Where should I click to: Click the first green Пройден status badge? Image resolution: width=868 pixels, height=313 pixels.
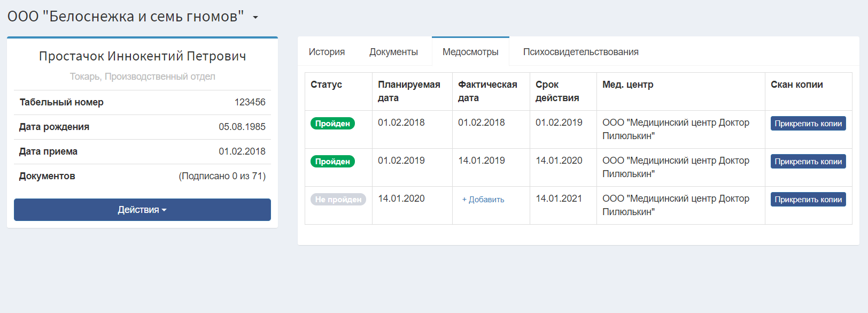point(332,124)
